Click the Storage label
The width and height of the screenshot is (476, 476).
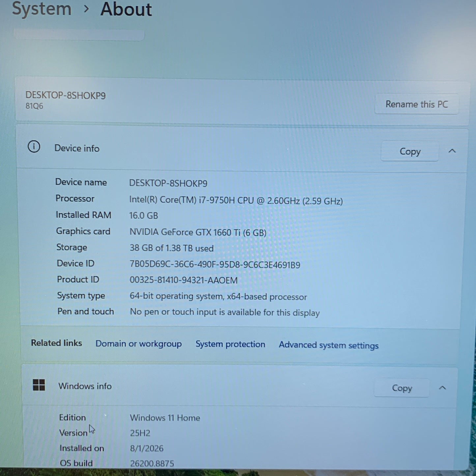click(71, 247)
